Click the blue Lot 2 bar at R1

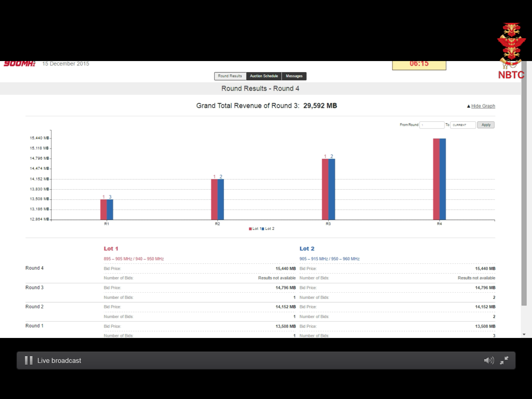click(x=110, y=209)
